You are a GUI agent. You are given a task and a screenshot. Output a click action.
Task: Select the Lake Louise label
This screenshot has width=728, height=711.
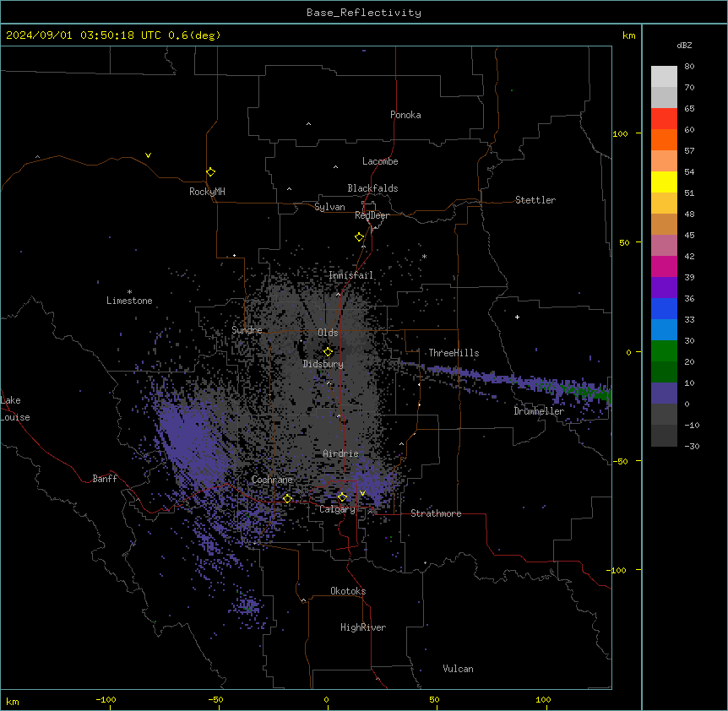click(15, 409)
